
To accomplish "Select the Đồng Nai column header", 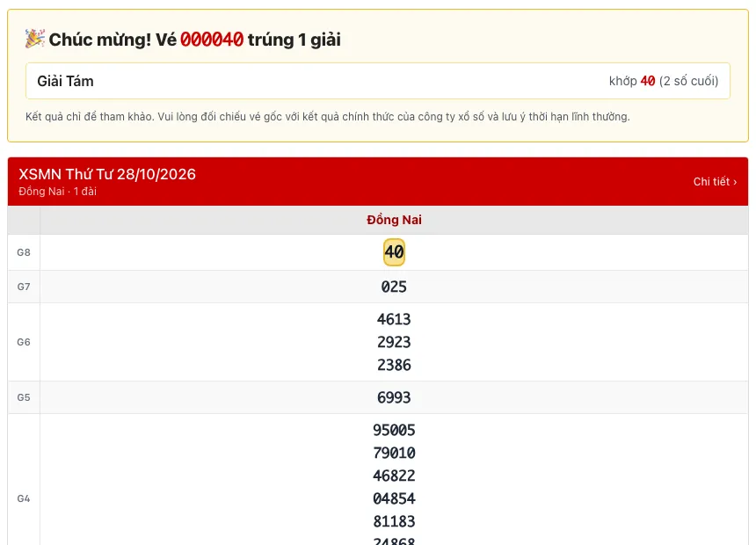I will point(394,220).
